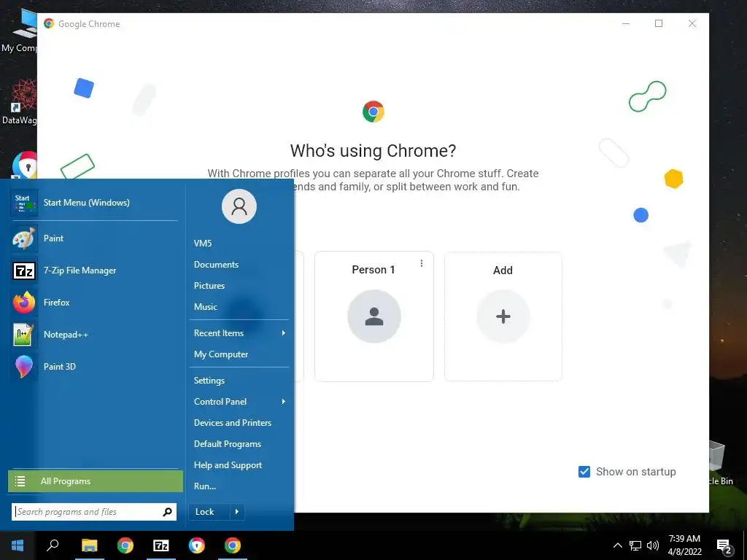The width and height of the screenshot is (747, 560).
Task: Expand the Control Panel submenu arrow
Action: [284, 402]
